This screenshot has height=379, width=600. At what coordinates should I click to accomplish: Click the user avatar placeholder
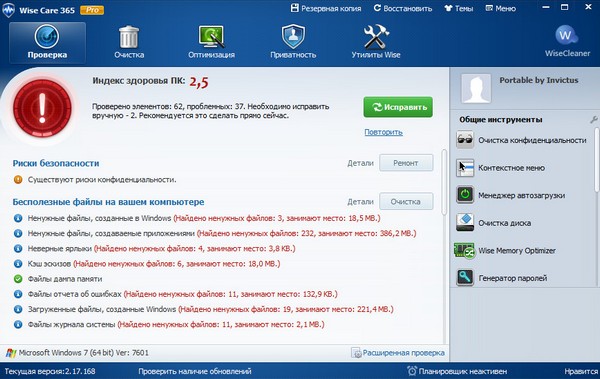(476, 89)
